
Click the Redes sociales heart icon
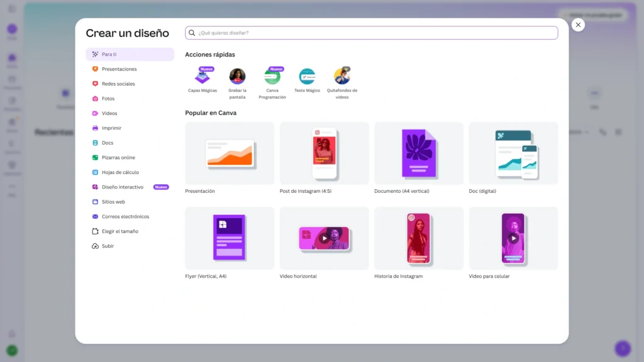click(x=96, y=84)
